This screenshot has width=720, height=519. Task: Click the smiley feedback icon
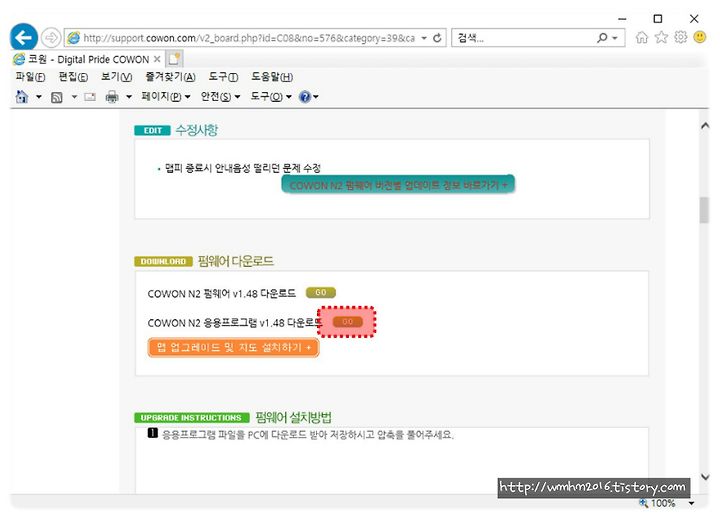700,37
